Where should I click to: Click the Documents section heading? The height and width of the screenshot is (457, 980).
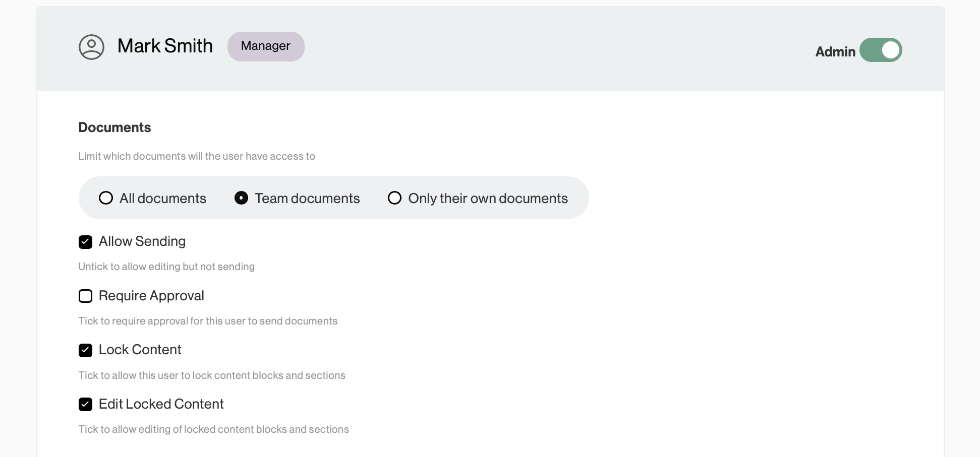114,127
